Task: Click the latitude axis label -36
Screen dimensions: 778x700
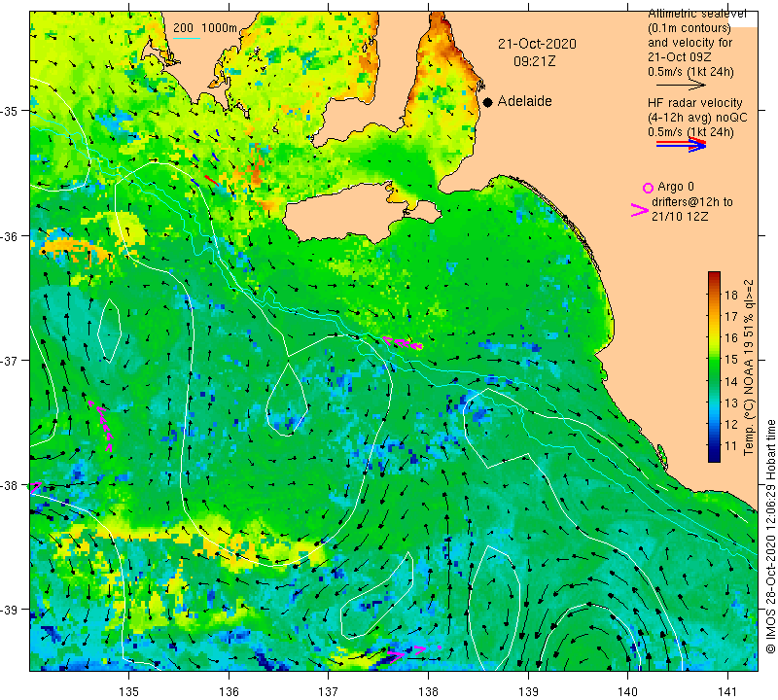Action: [9, 236]
